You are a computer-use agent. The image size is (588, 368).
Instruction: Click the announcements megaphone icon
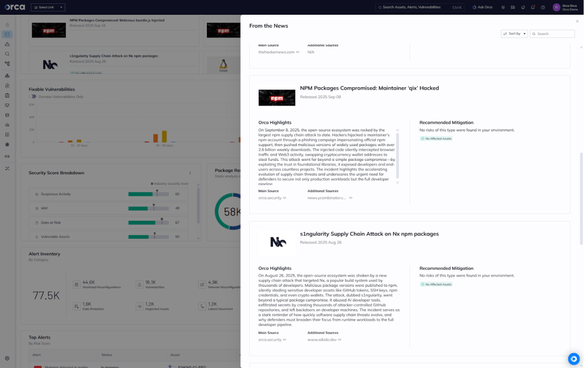(523, 7)
